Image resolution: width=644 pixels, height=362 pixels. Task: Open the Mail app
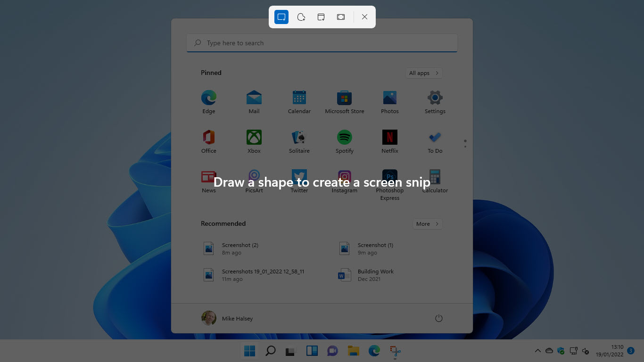(x=254, y=102)
